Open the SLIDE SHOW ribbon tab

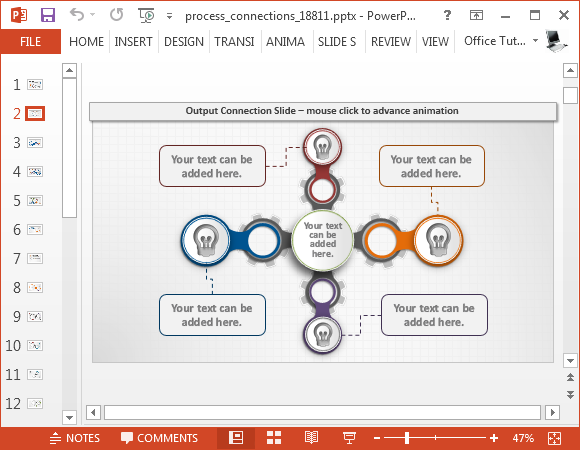[x=337, y=41]
